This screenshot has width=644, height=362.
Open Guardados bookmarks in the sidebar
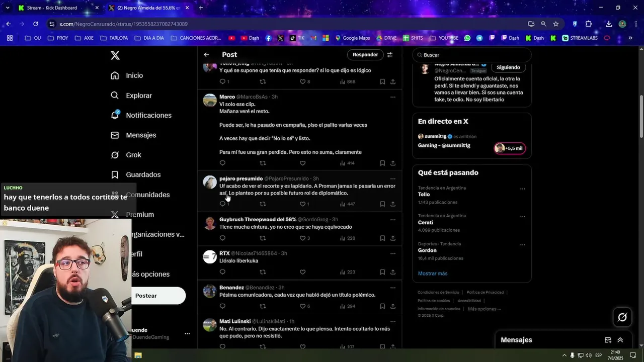tap(135, 174)
